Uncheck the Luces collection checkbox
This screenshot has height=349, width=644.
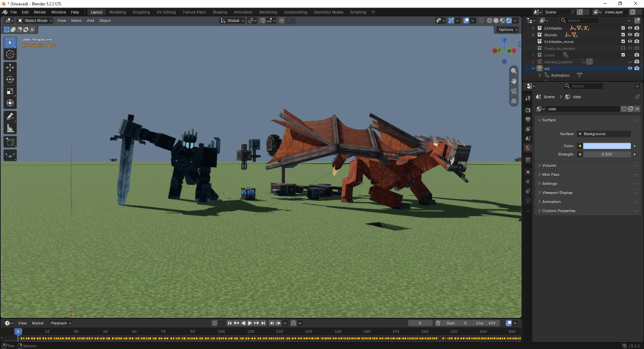click(623, 55)
